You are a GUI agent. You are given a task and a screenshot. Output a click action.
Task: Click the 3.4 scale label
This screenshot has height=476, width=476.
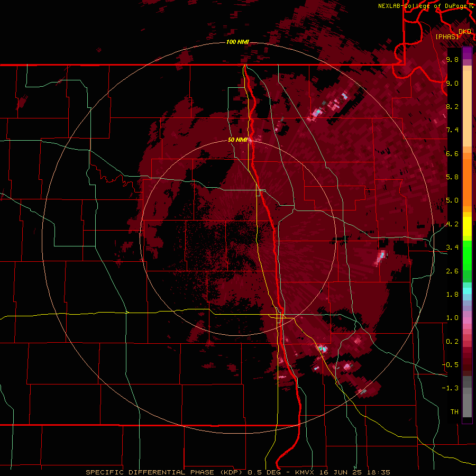[452, 248]
